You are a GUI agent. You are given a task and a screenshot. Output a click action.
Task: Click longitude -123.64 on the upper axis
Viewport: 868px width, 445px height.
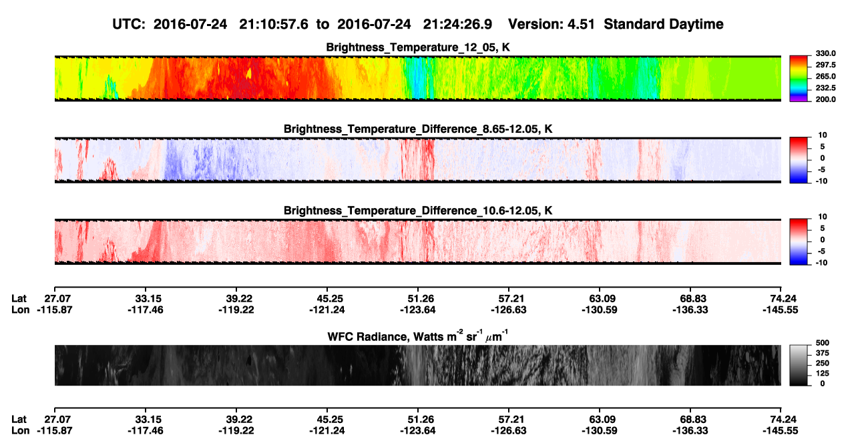pos(419,310)
